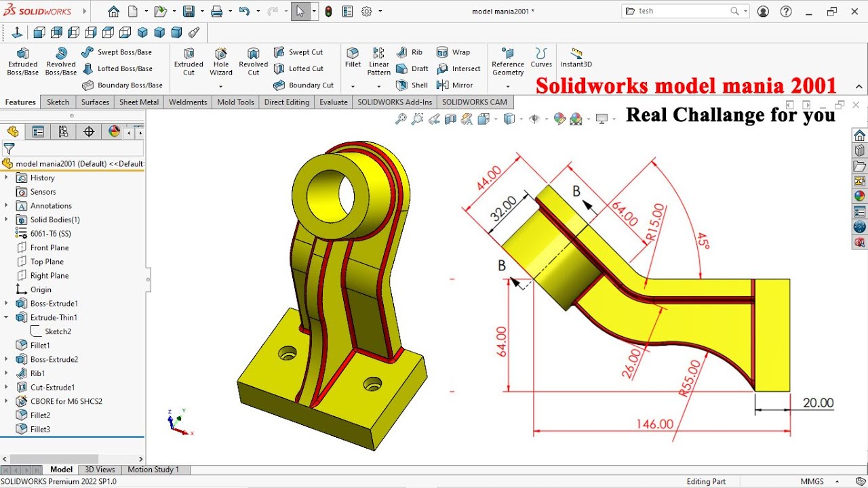This screenshot has width=868, height=488.
Task: Click the Home icon in title toolbar
Action: 113,12
